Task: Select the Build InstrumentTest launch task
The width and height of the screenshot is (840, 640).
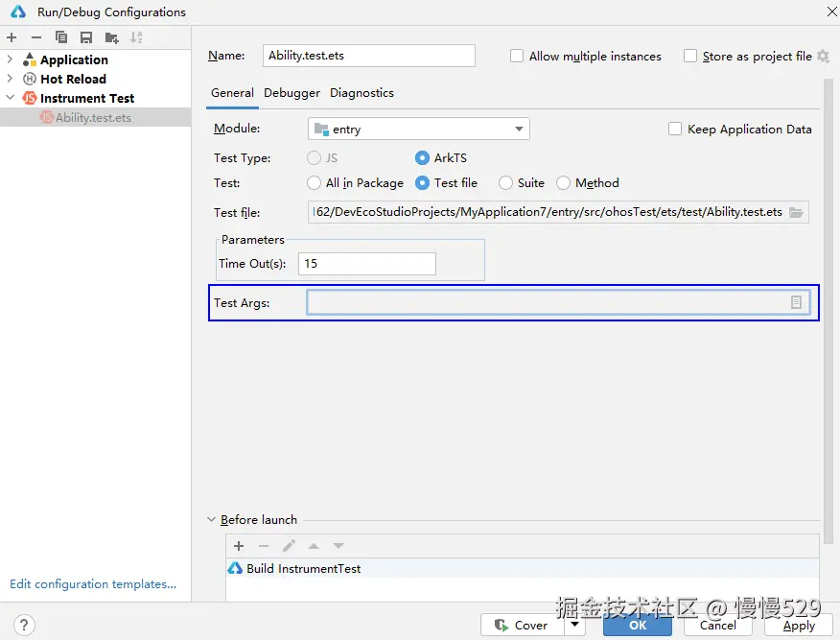Action: coord(523,569)
